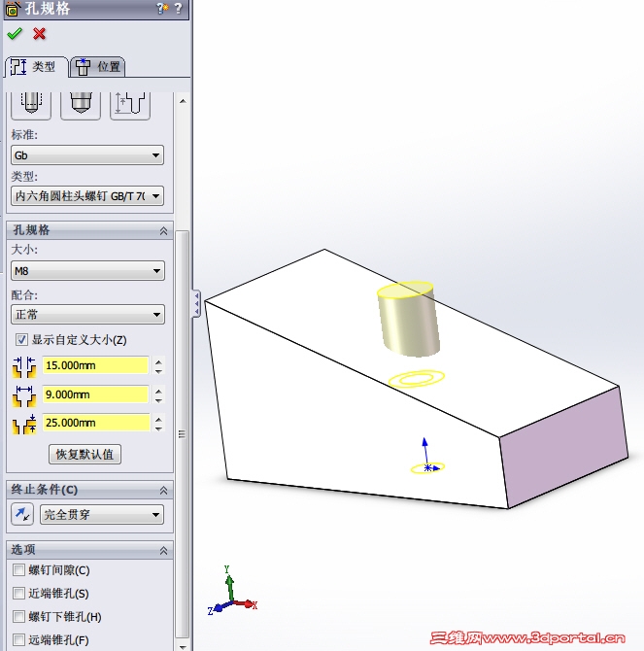Check the 螺钉下锥孔(H) checkbox

(x=18, y=617)
